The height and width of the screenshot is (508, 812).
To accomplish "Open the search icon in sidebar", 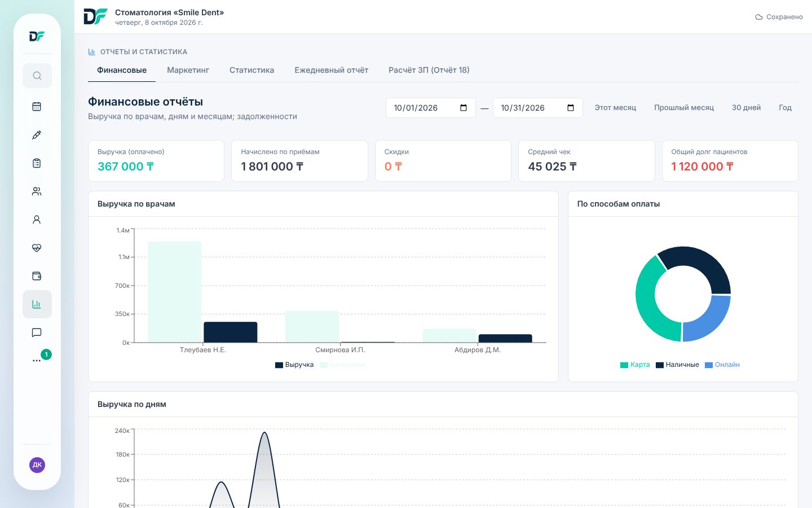I will [x=37, y=76].
